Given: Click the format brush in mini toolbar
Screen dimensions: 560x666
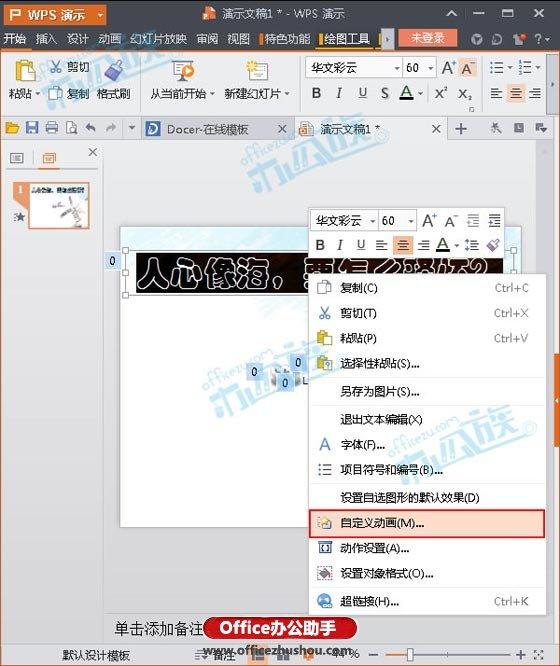Looking at the screenshot, I should pyautogui.click(x=493, y=245).
